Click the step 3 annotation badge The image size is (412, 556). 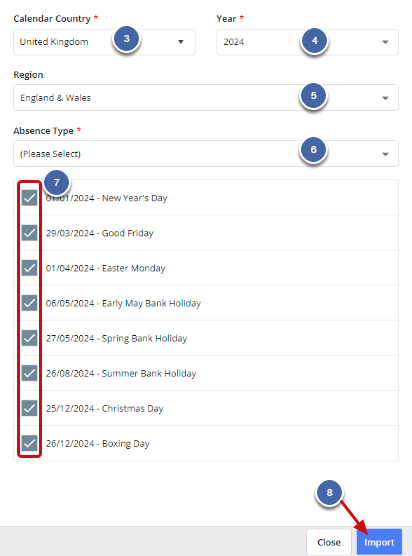(x=127, y=39)
